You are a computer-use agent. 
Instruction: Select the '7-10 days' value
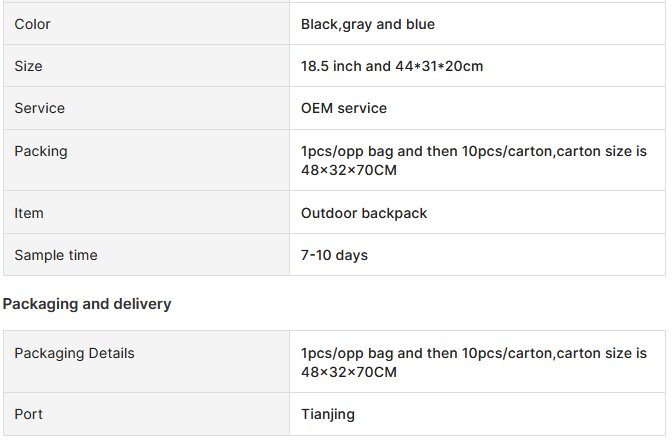pos(334,255)
